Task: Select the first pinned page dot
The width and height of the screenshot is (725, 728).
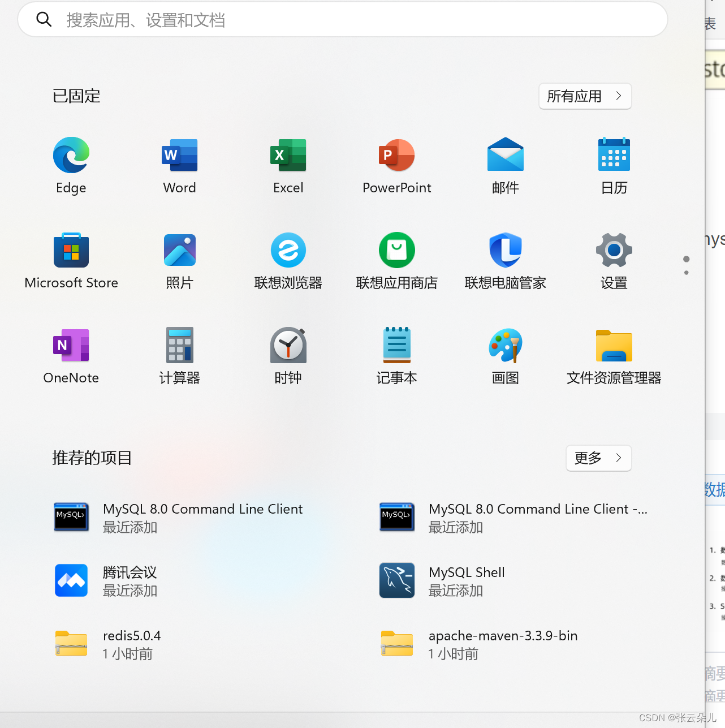Action: click(687, 259)
